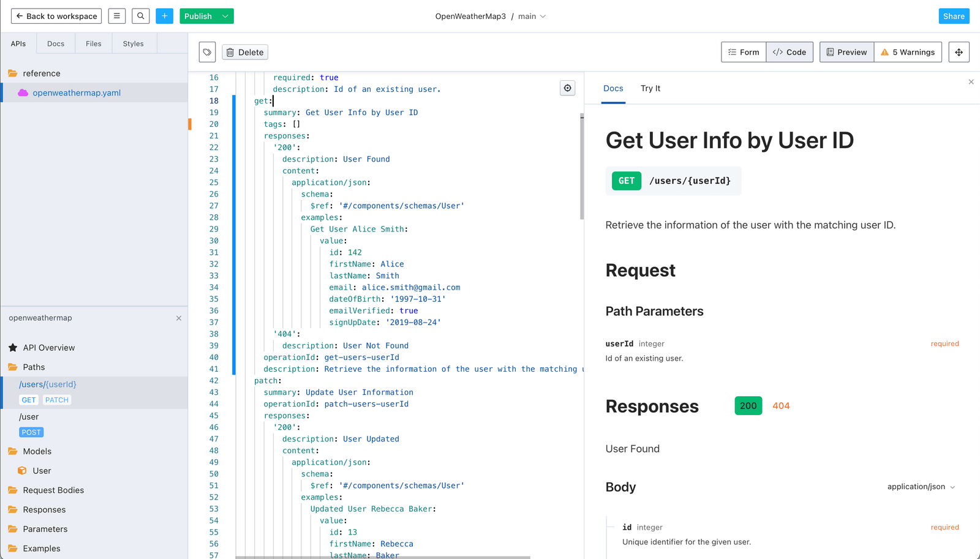
Task: Switch to the Try It tab
Action: point(650,88)
